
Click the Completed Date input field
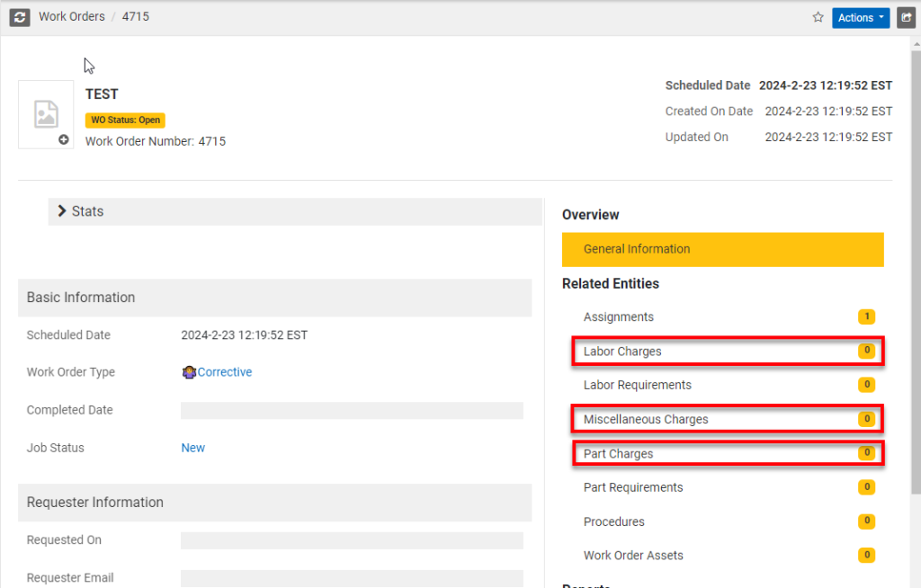tap(351, 409)
